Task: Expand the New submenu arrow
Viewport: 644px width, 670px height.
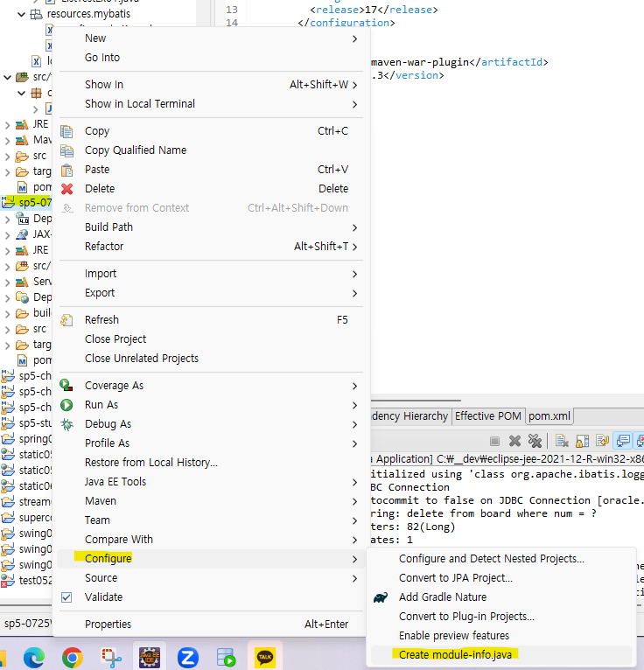Action: [354, 38]
